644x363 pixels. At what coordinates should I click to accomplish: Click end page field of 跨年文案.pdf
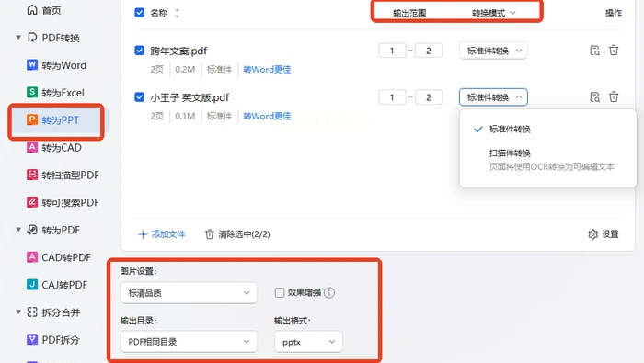[429, 51]
